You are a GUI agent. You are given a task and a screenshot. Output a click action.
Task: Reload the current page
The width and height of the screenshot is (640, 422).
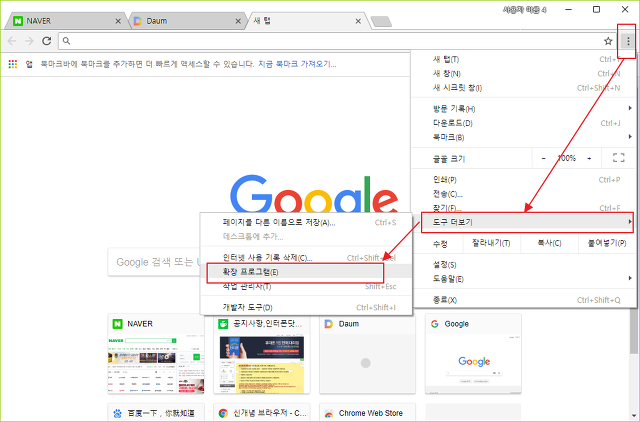pyautogui.click(x=47, y=41)
